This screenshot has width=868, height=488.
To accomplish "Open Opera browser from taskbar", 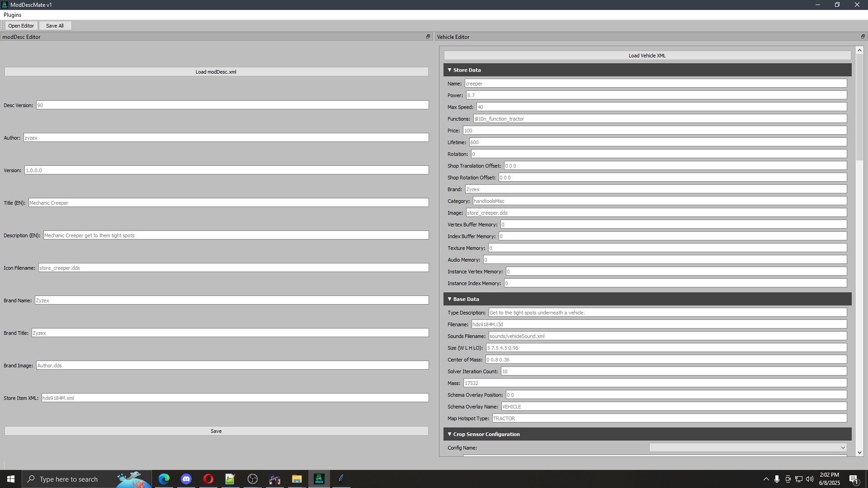I will [208, 479].
